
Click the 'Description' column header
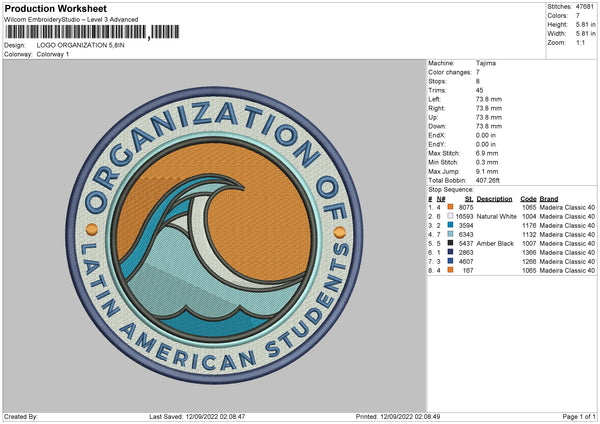pyautogui.click(x=494, y=199)
